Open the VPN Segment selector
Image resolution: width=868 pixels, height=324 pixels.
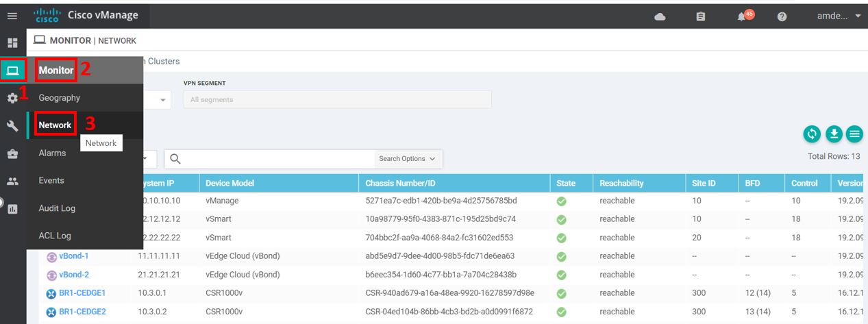[337, 100]
